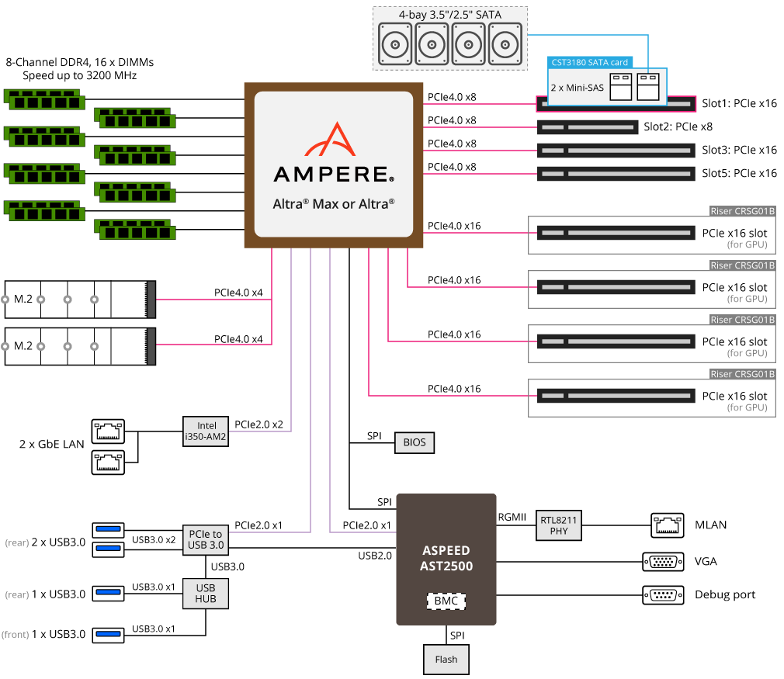784x679 pixels.
Task: Click the Ampere Altra CPU block
Action: tap(334, 165)
